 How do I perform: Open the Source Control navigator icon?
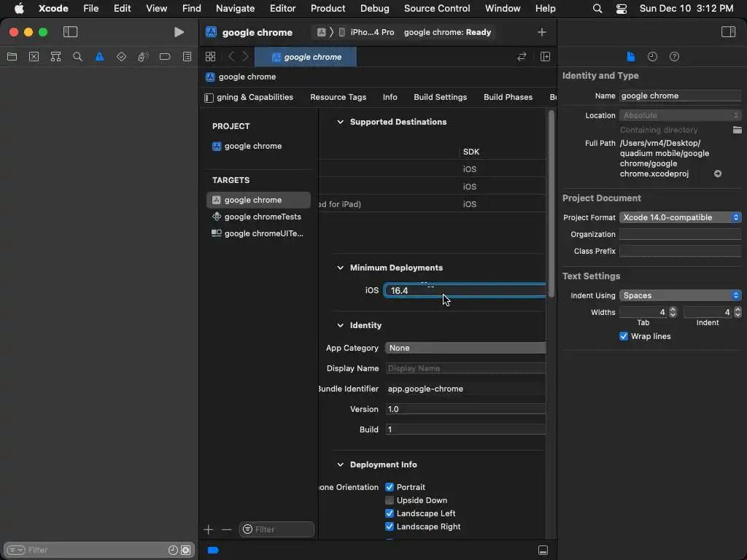34,57
